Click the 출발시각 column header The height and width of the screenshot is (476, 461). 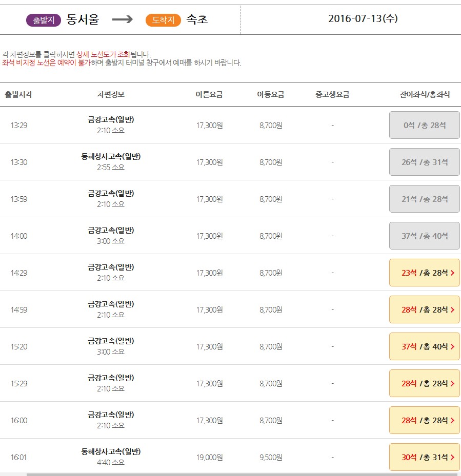18,94
